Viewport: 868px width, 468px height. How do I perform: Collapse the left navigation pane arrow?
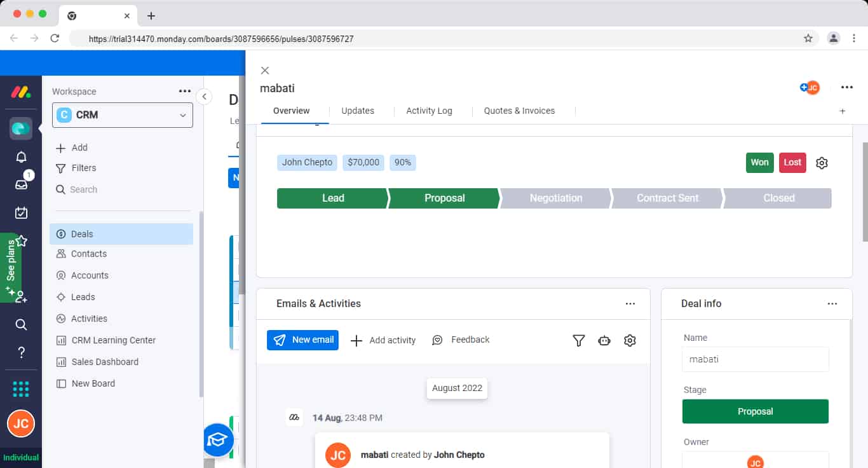tap(204, 97)
